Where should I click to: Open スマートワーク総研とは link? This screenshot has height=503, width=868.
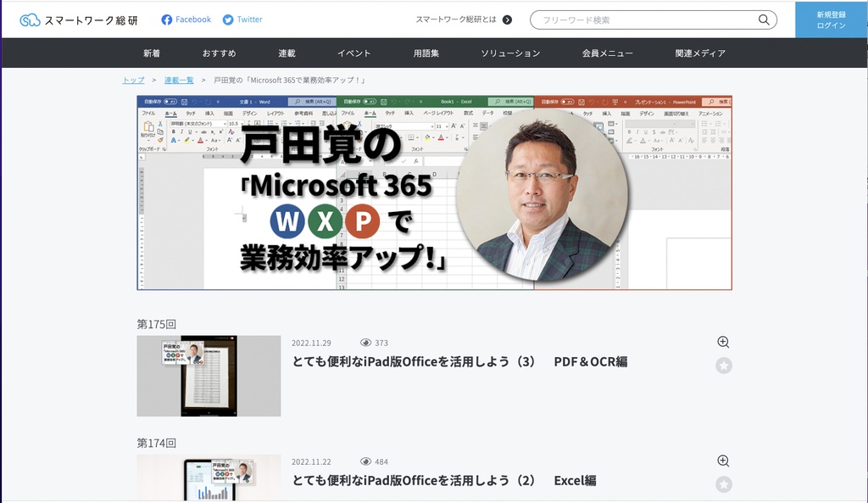(x=456, y=20)
